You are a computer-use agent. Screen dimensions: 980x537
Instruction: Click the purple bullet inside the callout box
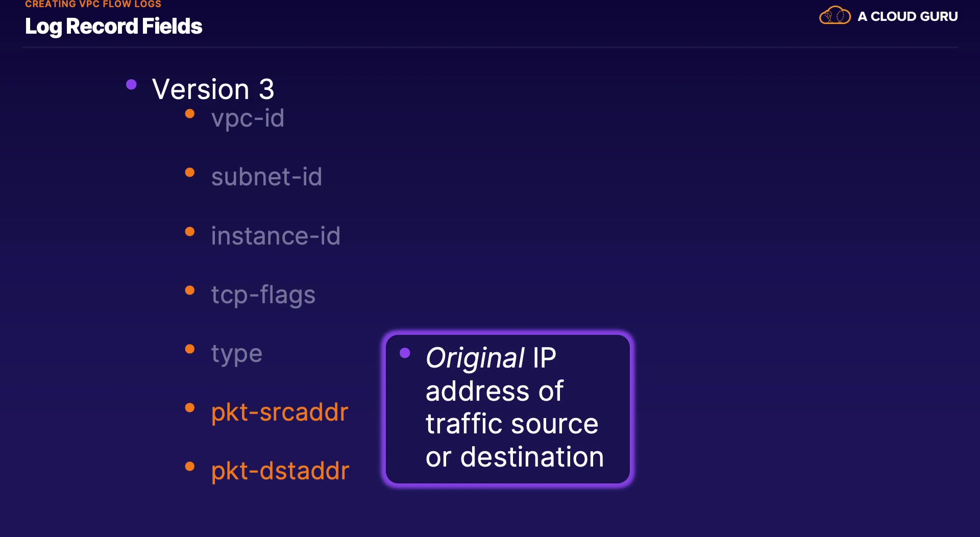[405, 353]
